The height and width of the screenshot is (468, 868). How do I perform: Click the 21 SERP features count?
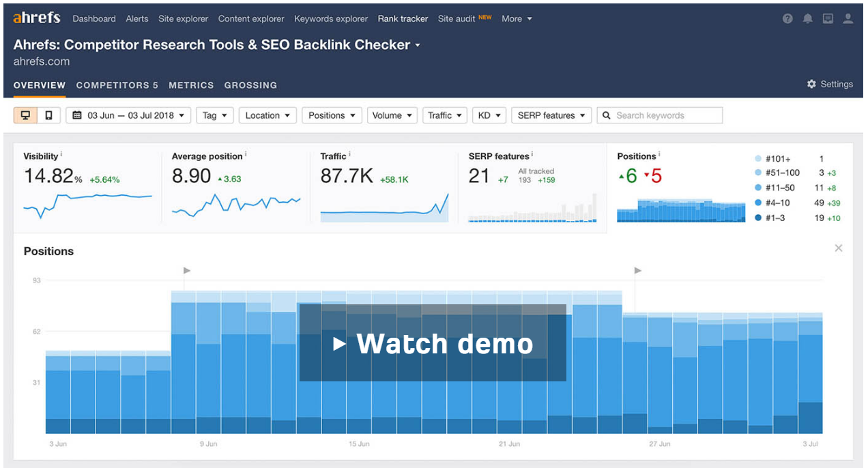[x=479, y=176]
